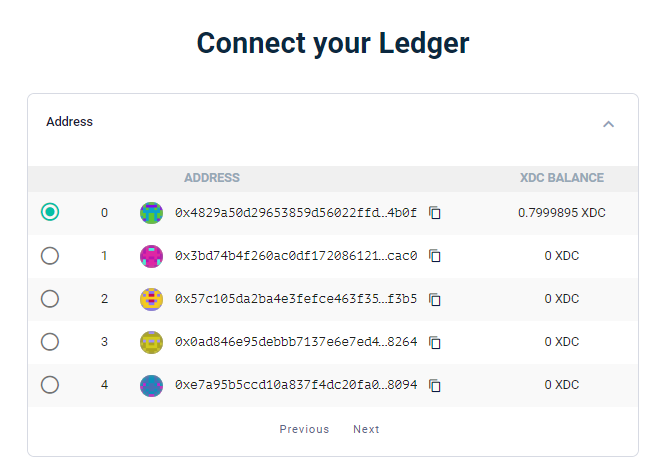Choose the radio button for address 4
The width and height of the screenshot is (664, 471).
50,385
